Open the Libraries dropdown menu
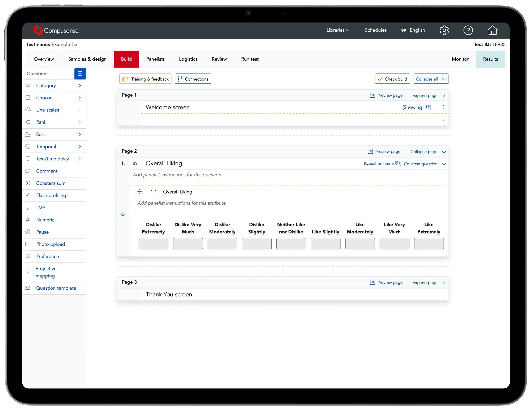Viewport: 532px width, 411px height. click(338, 30)
